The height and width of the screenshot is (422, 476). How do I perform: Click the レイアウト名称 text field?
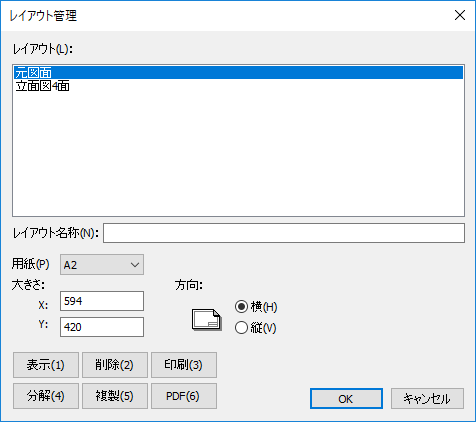coord(284,233)
